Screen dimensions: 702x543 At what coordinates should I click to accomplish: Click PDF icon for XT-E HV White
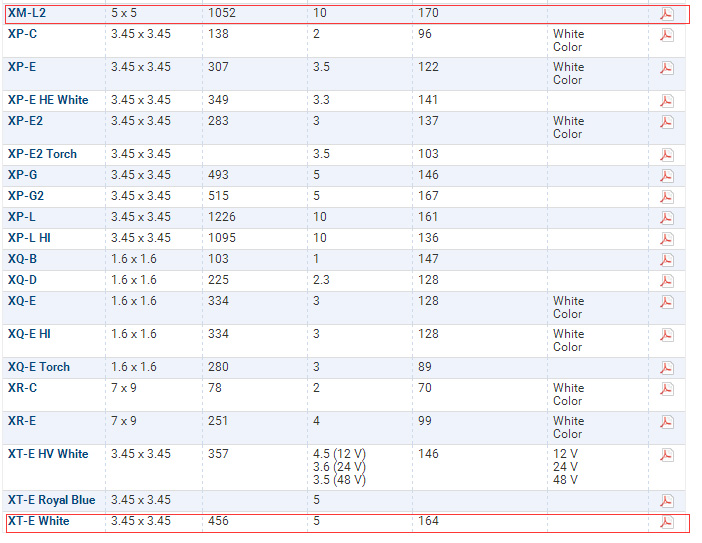666,455
